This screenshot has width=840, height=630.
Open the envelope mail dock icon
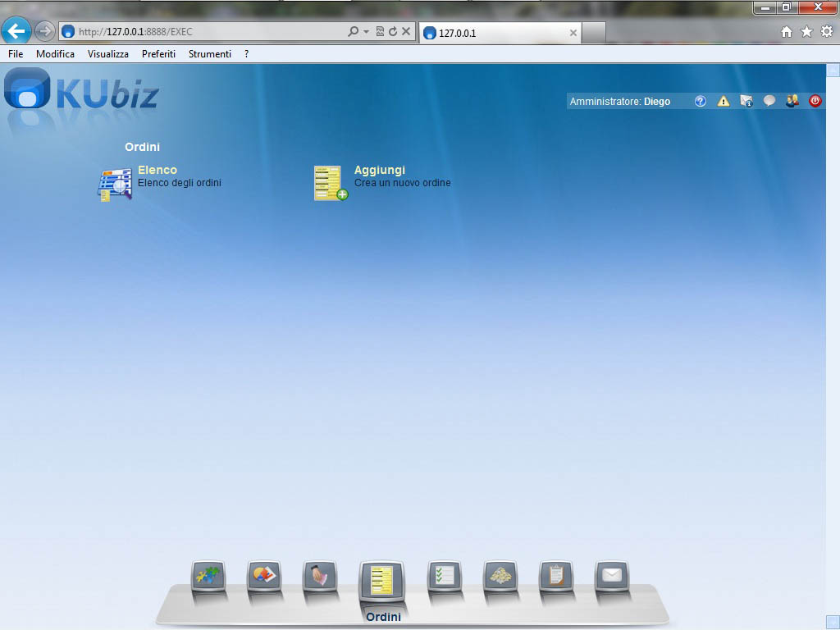pos(611,576)
